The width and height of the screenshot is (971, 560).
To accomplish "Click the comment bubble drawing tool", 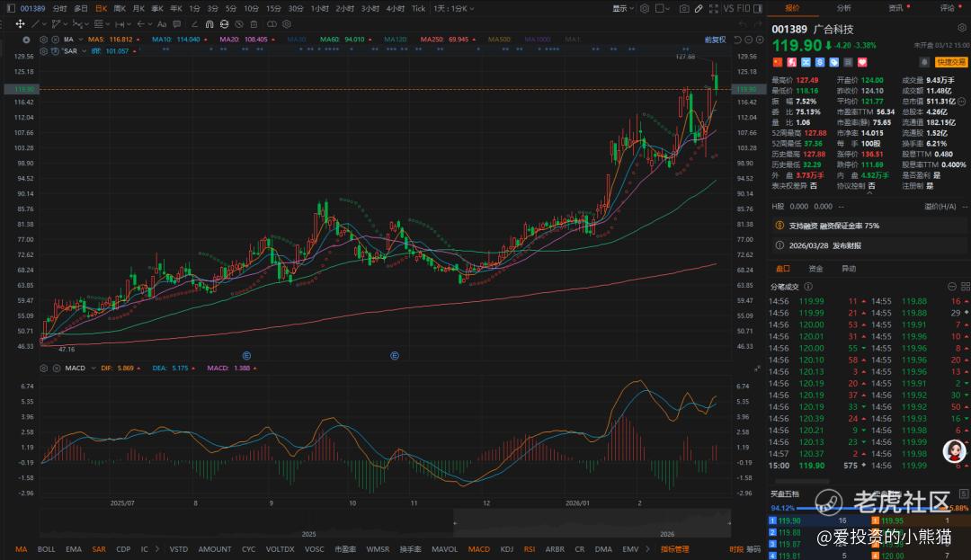I will tap(177, 24).
